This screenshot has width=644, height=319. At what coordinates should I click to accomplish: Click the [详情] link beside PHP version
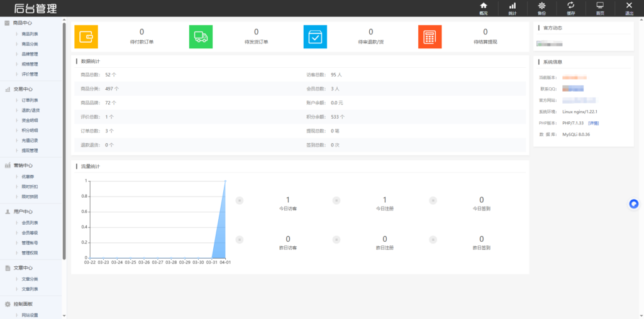pyautogui.click(x=594, y=123)
